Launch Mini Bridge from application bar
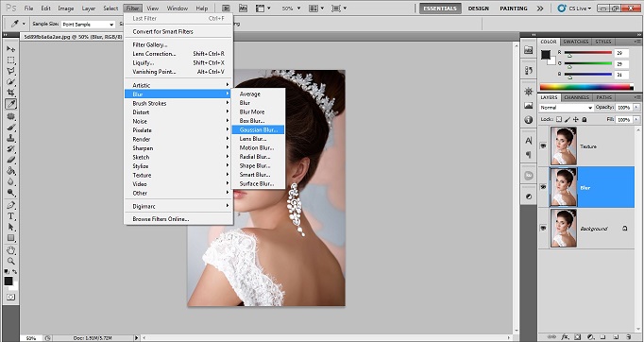The height and width of the screenshot is (342, 644). [x=243, y=9]
